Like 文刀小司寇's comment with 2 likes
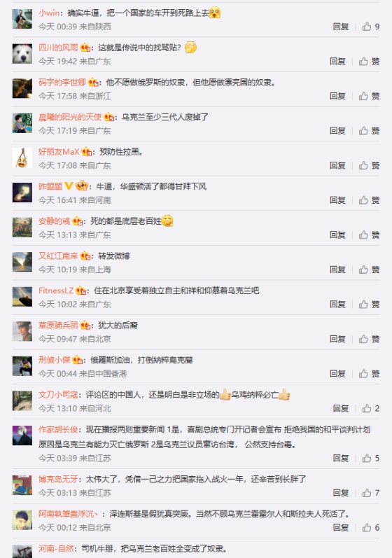392x558 pixels. point(371,409)
